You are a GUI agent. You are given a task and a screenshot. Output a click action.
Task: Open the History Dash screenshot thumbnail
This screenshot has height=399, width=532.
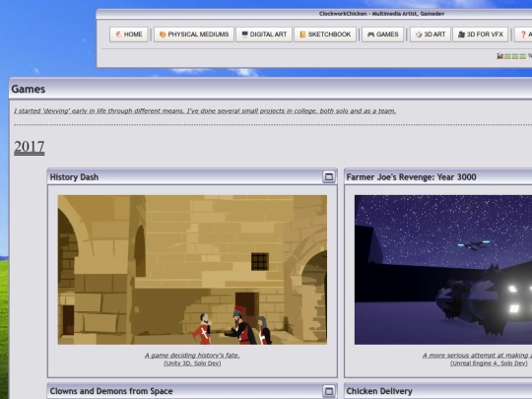pyautogui.click(x=192, y=270)
